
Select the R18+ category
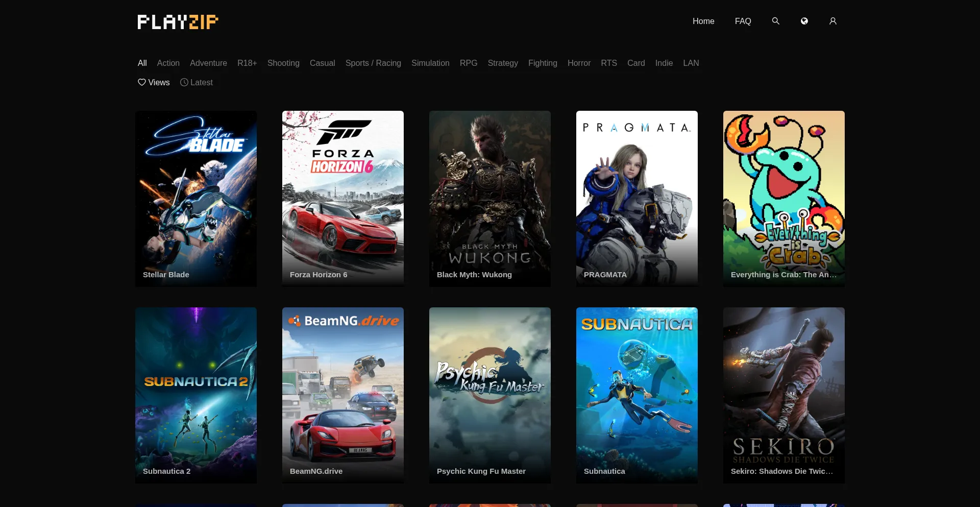247,63
